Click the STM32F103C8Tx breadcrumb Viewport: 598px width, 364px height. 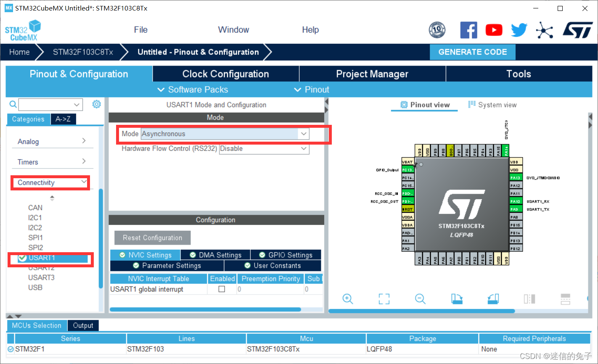click(83, 52)
